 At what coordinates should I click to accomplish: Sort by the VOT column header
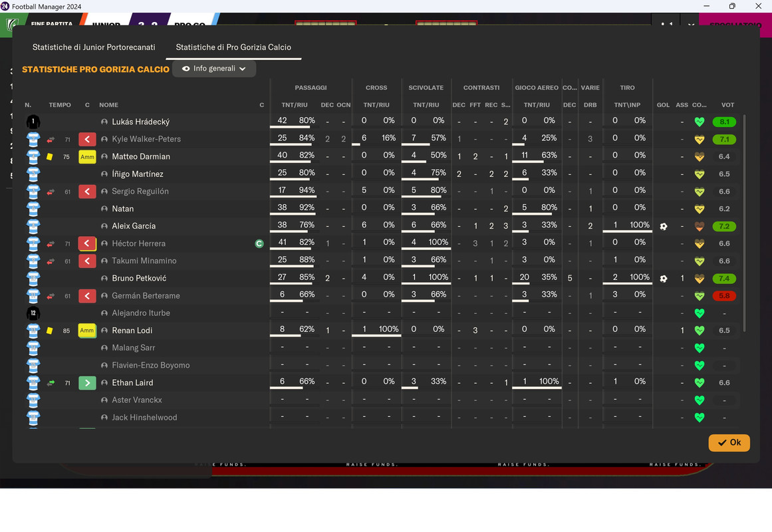pos(727,105)
